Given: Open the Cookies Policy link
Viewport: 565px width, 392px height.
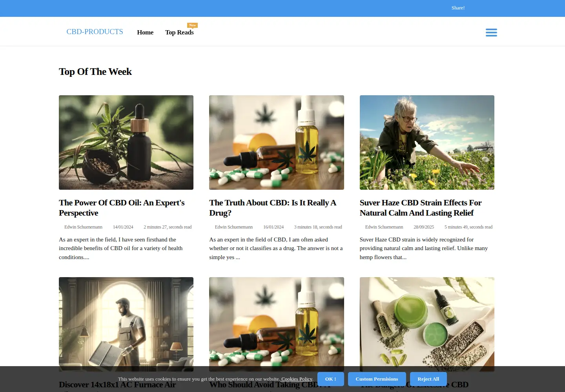Looking at the screenshot, I should click(297, 379).
